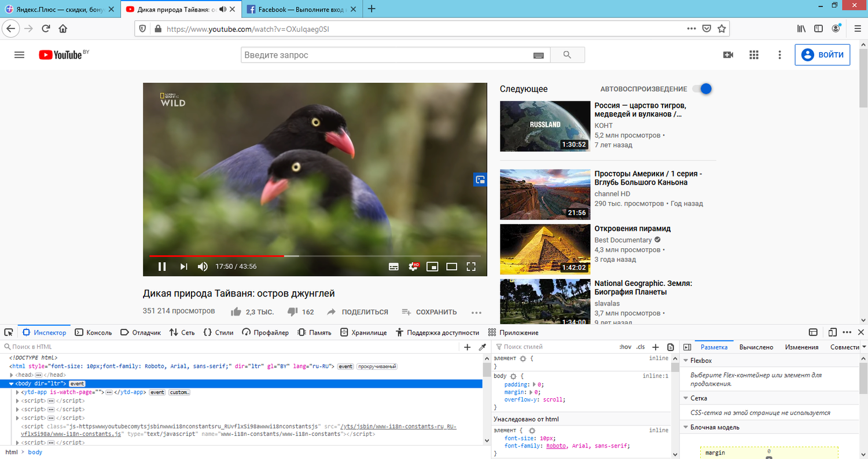Click СОХРАНИТЬ to save the video

(429, 312)
